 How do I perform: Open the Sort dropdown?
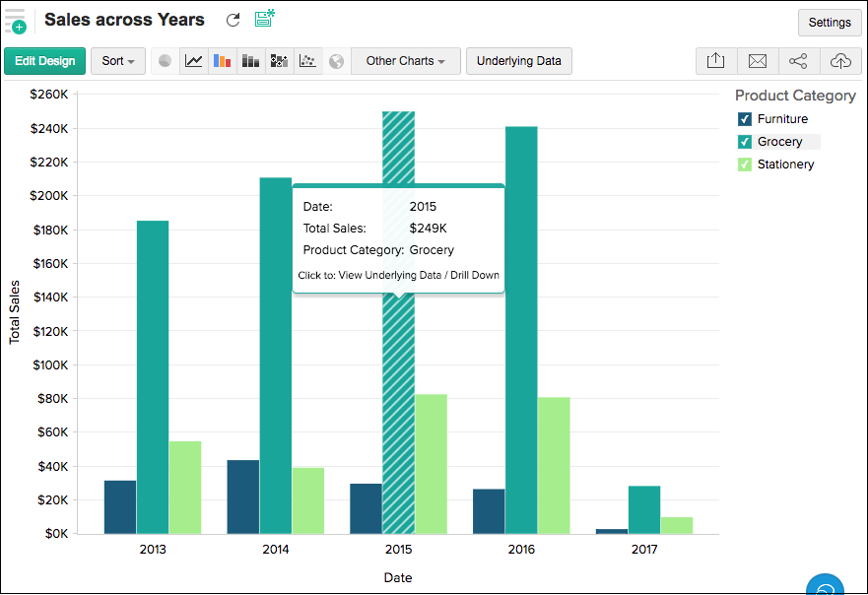tap(118, 61)
